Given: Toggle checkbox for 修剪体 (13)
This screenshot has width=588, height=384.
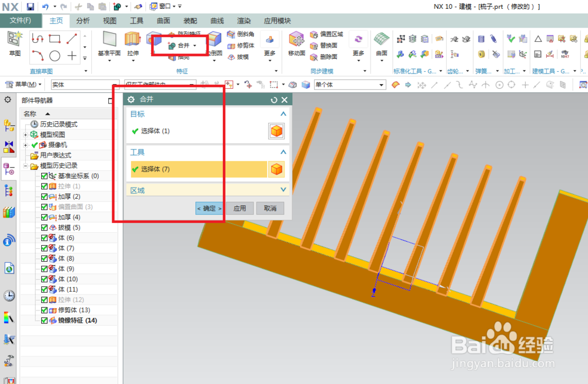Looking at the screenshot, I should (x=44, y=310).
